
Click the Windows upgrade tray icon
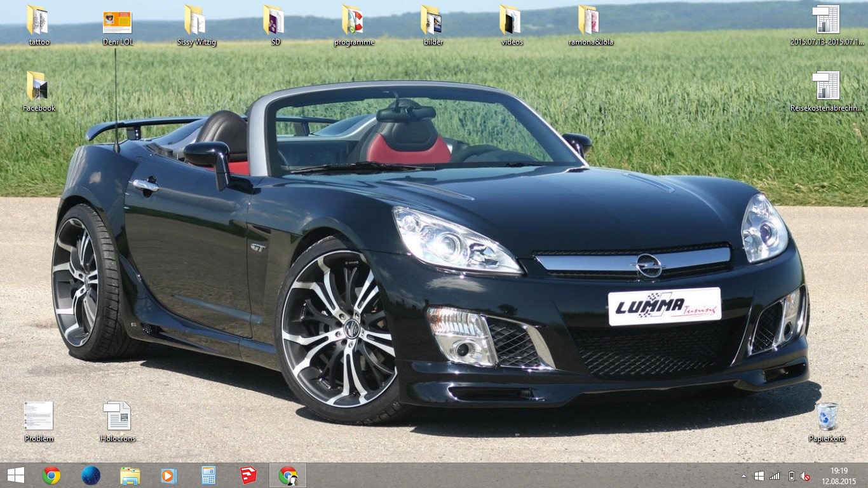tap(759, 476)
